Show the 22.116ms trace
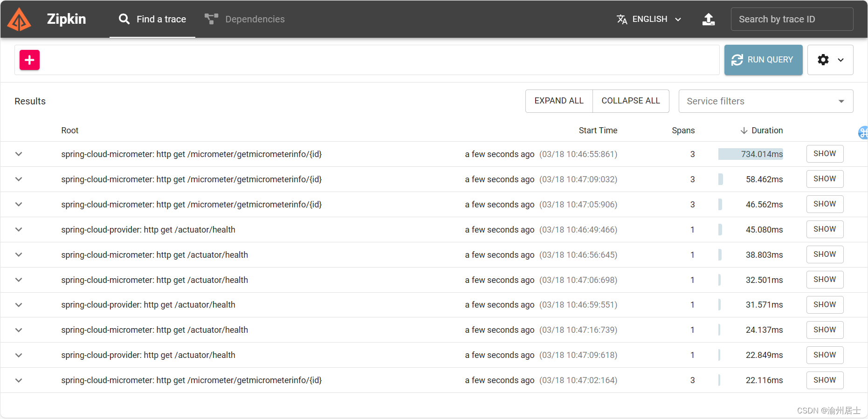Image resolution: width=868 pixels, height=419 pixels. pyautogui.click(x=825, y=380)
